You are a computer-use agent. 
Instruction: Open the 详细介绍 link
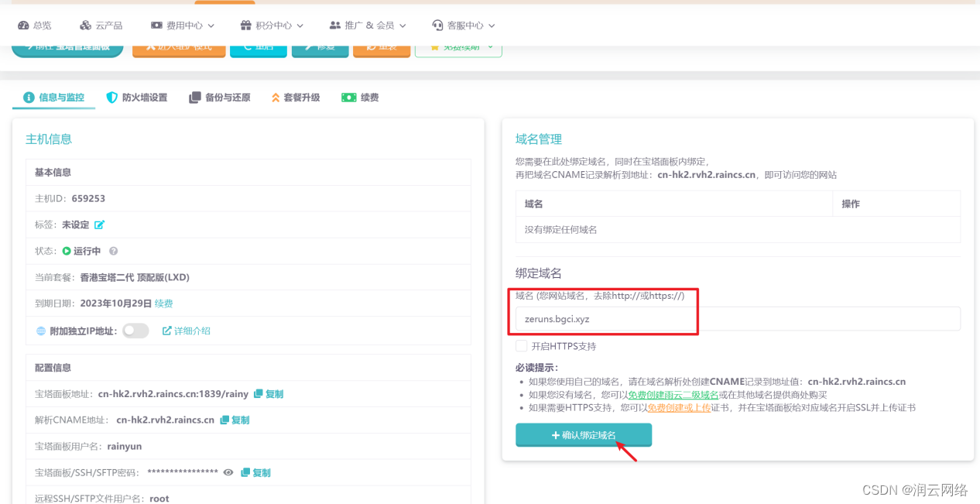coord(186,331)
